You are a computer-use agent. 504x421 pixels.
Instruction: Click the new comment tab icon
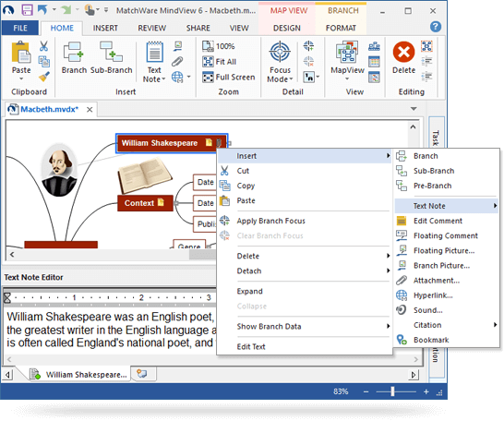[x=142, y=373]
